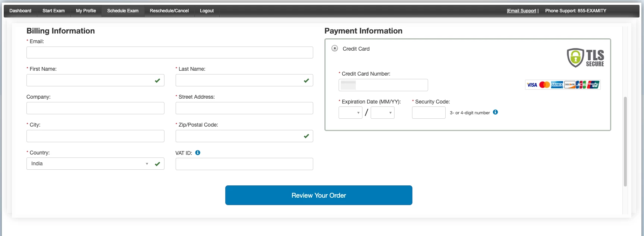The image size is (644, 236).
Task: Click the Discover card logo
Action: point(569,85)
